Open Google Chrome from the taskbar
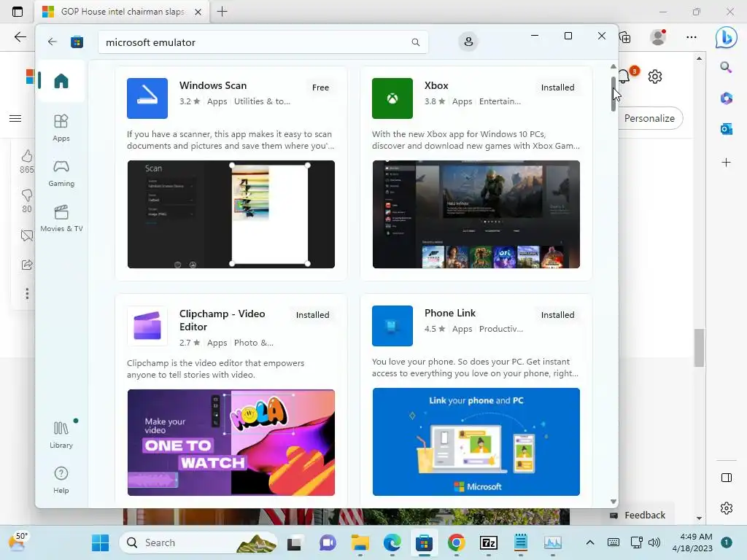 pos(457,542)
